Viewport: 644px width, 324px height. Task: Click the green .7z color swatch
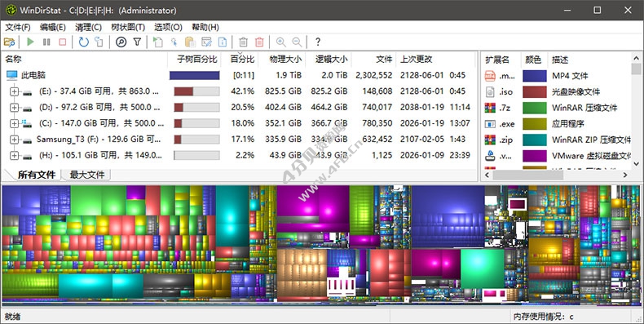click(x=534, y=108)
